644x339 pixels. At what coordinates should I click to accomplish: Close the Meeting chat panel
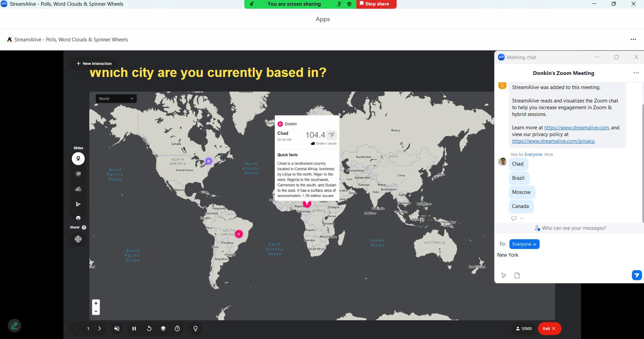pos(636,57)
